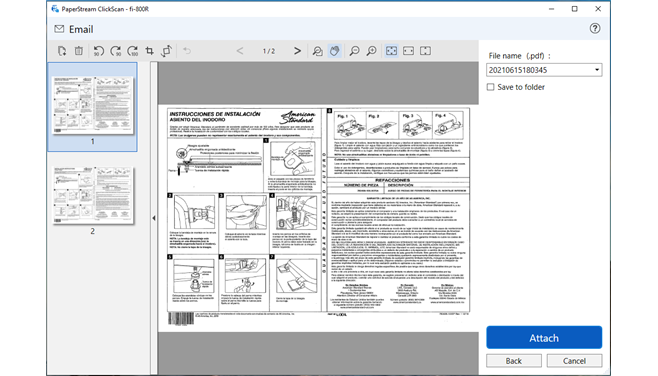Go to the previous page arrow
Viewport: 658px width, 376px height.
(240, 51)
